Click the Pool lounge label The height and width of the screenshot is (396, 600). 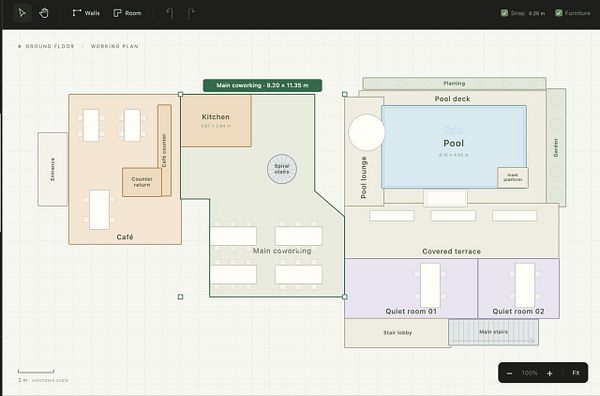point(364,177)
